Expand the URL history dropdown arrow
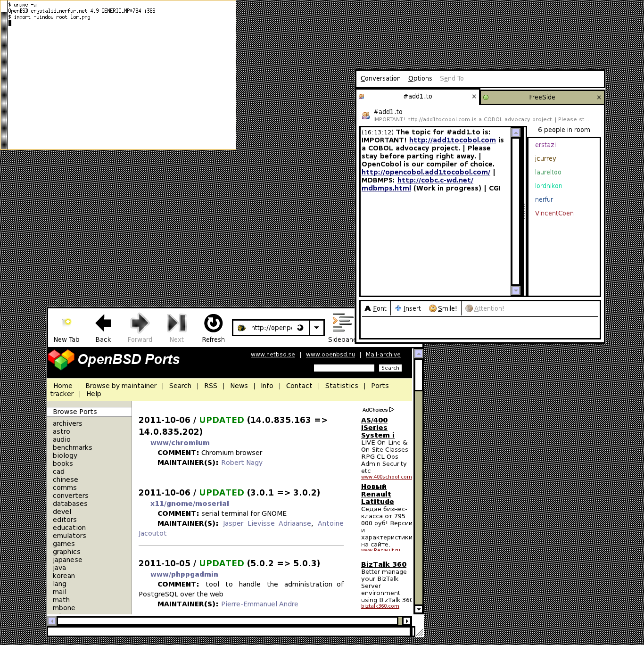Viewport: 644px width, 645px height. pos(317,328)
